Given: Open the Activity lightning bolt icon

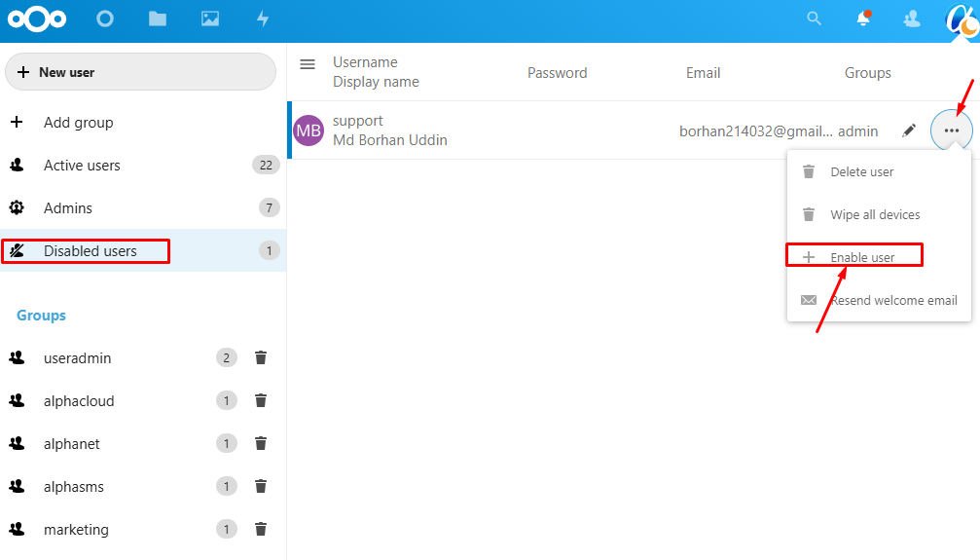Looking at the screenshot, I should click(262, 19).
